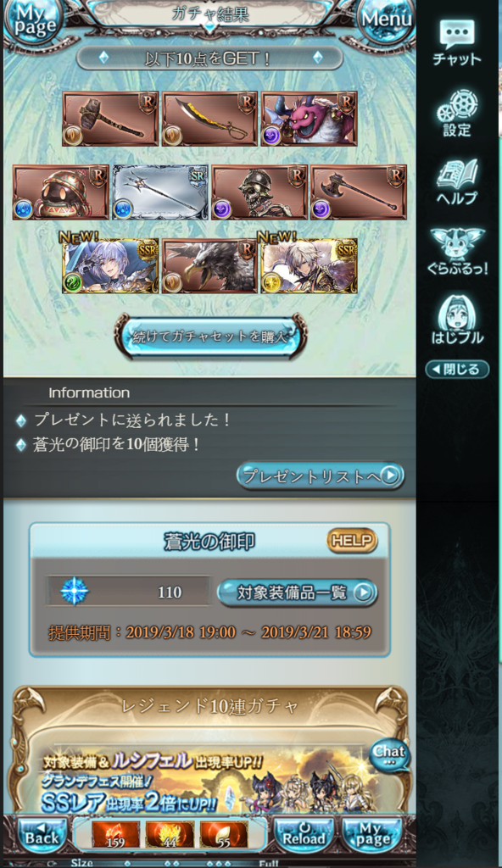
Task: Open the ヘルプ help book icon
Action: pyautogui.click(x=457, y=183)
